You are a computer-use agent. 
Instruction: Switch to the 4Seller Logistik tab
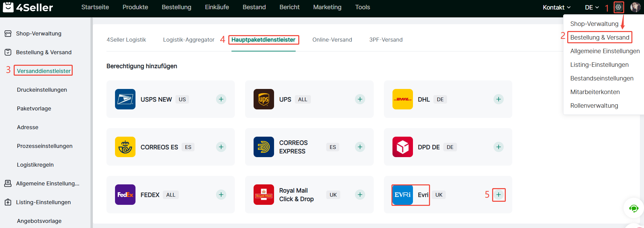tap(126, 40)
